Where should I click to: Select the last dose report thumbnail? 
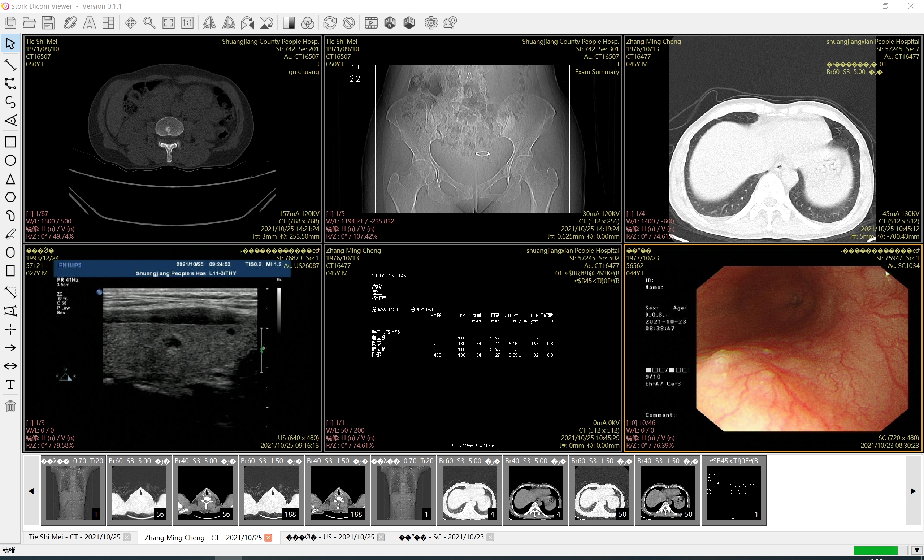coord(734,490)
